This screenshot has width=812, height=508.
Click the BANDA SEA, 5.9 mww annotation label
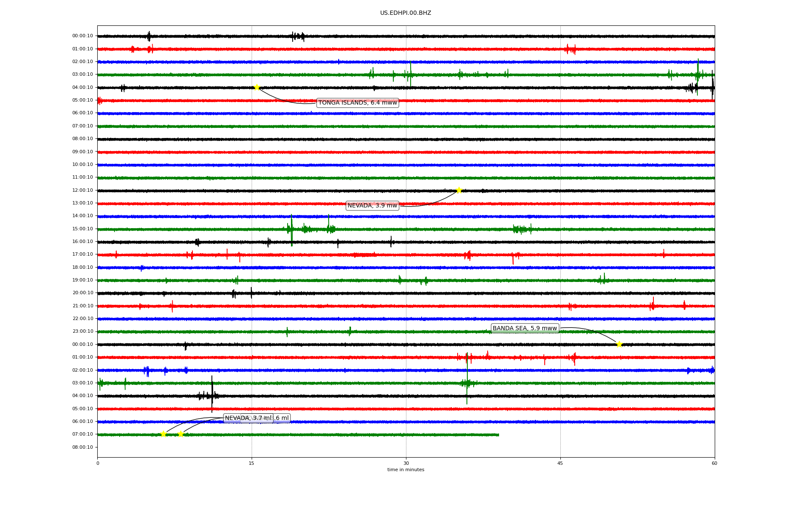(525, 328)
